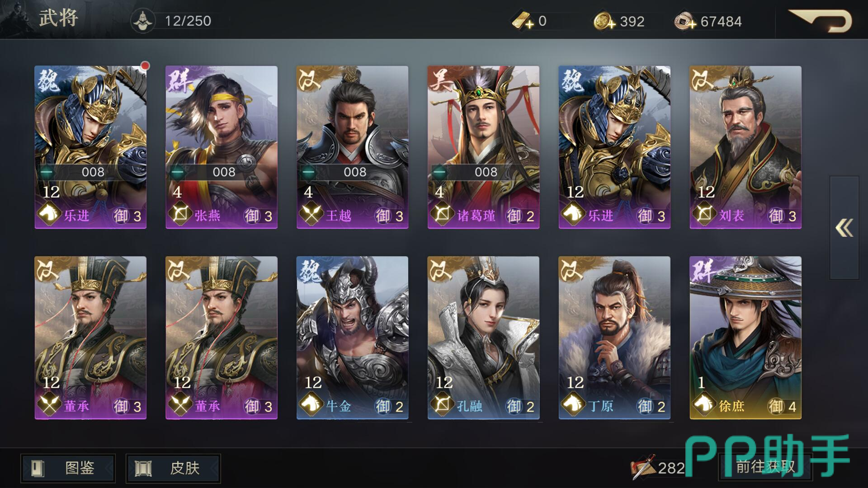Click the 前往获取 button

pyautogui.click(x=765, y=467)
